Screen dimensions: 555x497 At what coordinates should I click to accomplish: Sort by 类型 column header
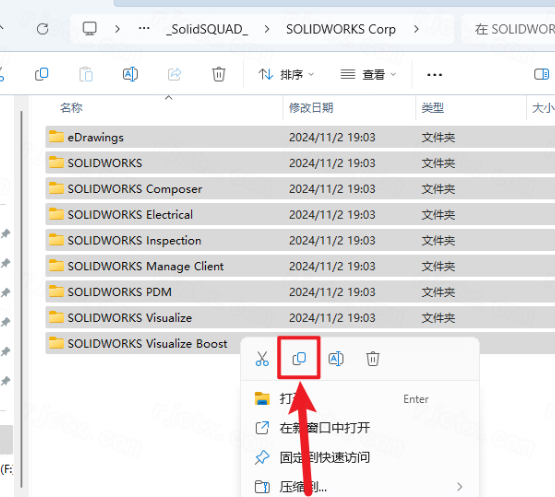coord(433,108)
